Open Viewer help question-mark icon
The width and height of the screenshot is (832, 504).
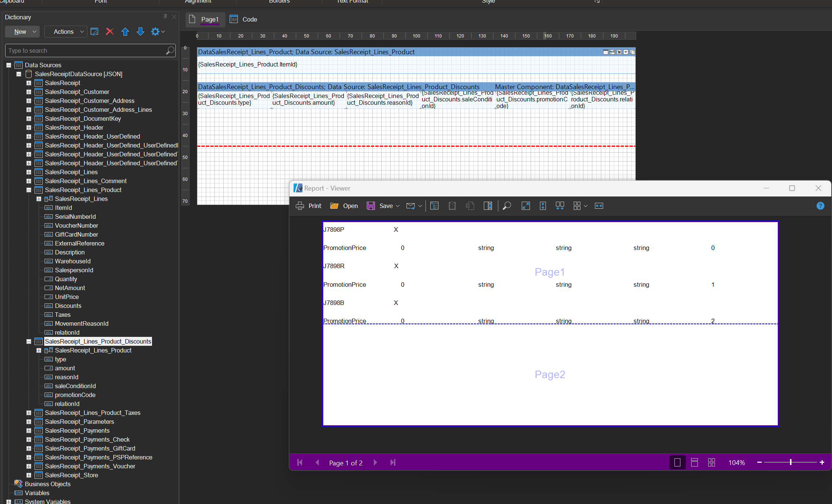click(x=820, y=206)
